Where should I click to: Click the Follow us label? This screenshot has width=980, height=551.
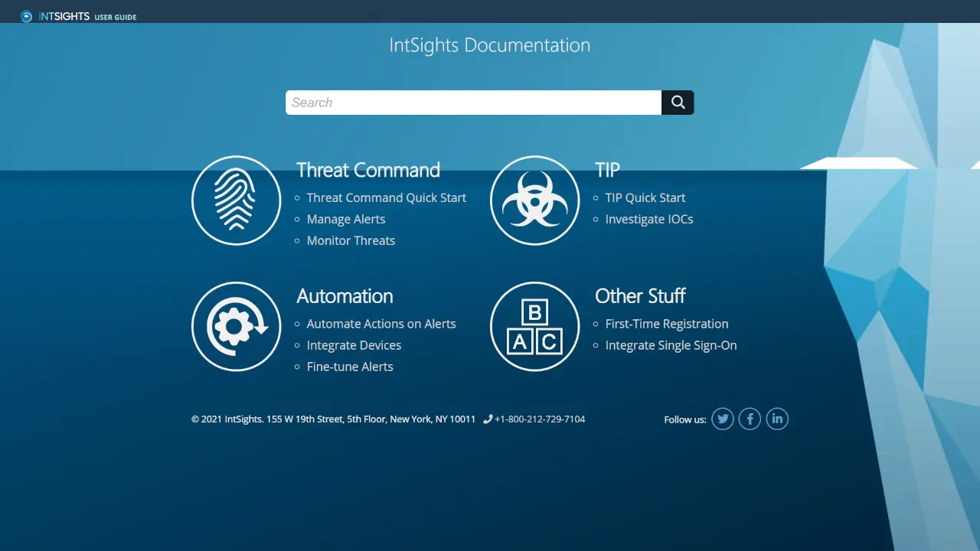685,419
